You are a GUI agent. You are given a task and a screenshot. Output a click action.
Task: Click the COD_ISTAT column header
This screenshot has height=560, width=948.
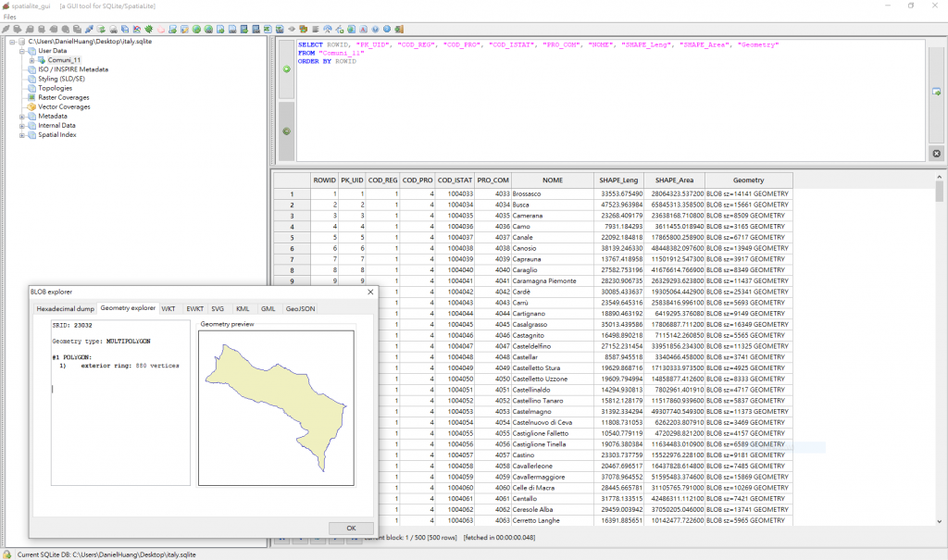click(455, 180)
